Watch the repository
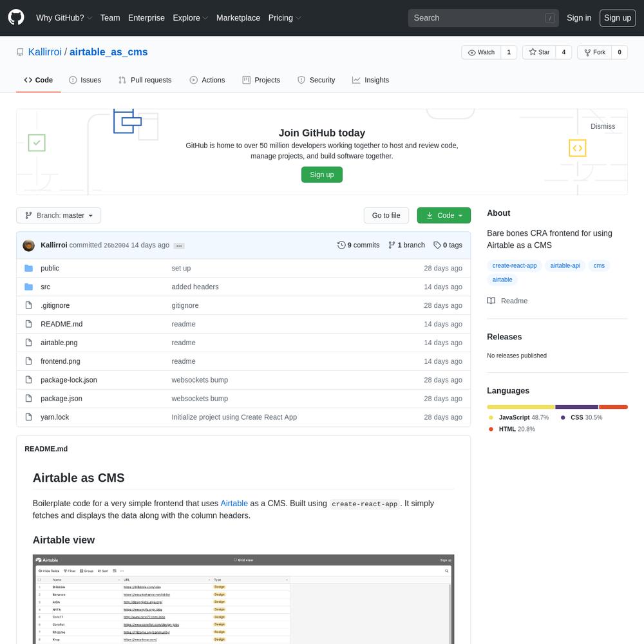Screen dimensions: 644x644 481,52
